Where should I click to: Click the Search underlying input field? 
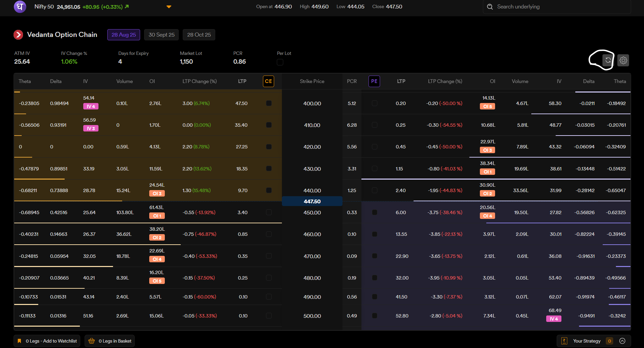click(x=558, y=7)
